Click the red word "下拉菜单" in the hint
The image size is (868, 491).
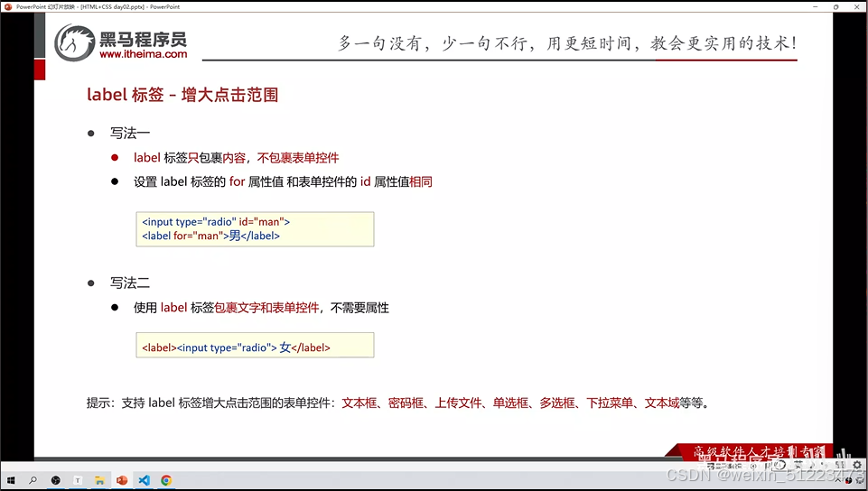[610, 403]
